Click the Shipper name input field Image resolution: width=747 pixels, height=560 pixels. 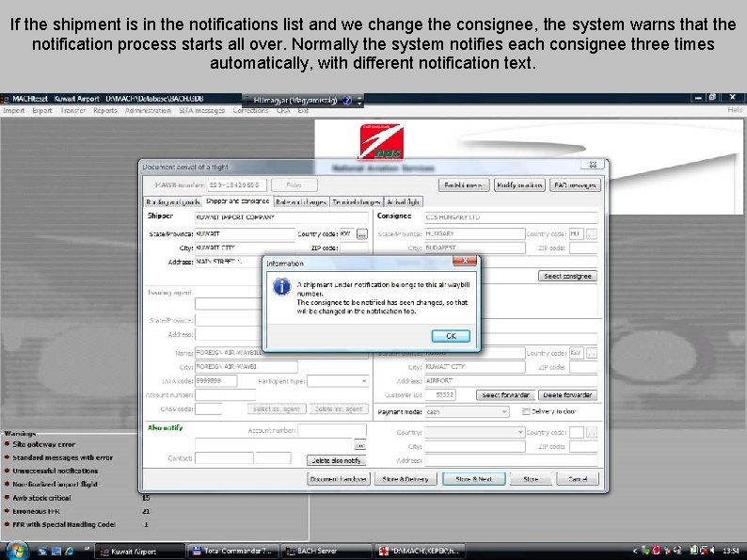[281, 217]
